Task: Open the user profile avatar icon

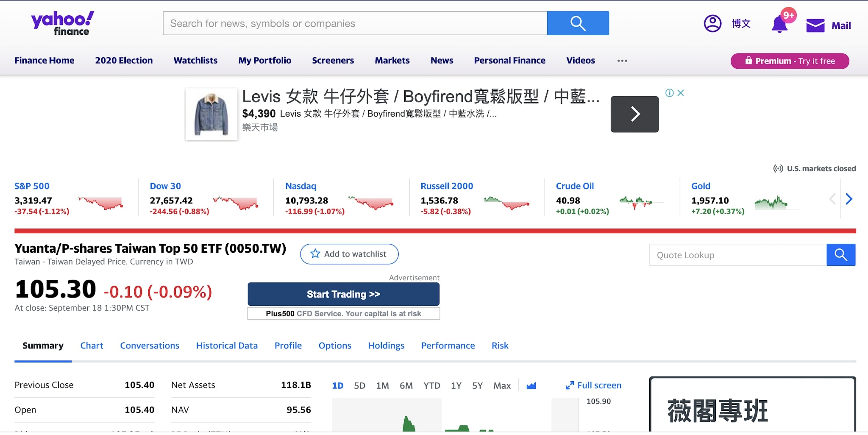Action: (x=712, y=23)
